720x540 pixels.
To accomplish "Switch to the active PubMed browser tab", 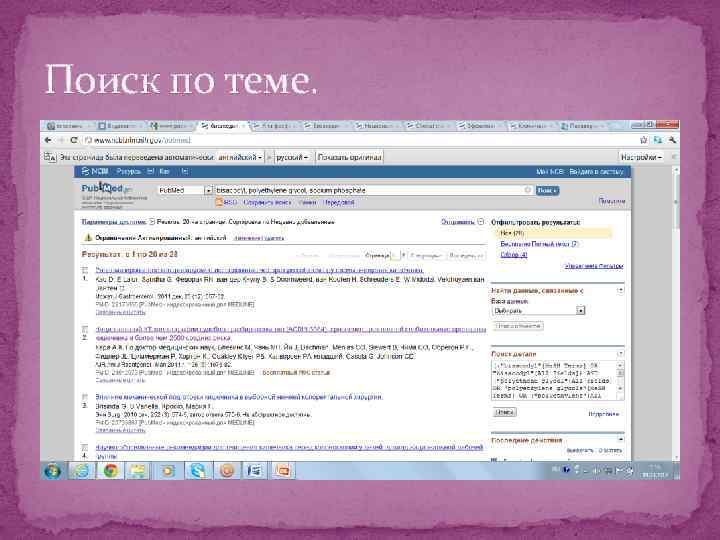I will 222,125.
